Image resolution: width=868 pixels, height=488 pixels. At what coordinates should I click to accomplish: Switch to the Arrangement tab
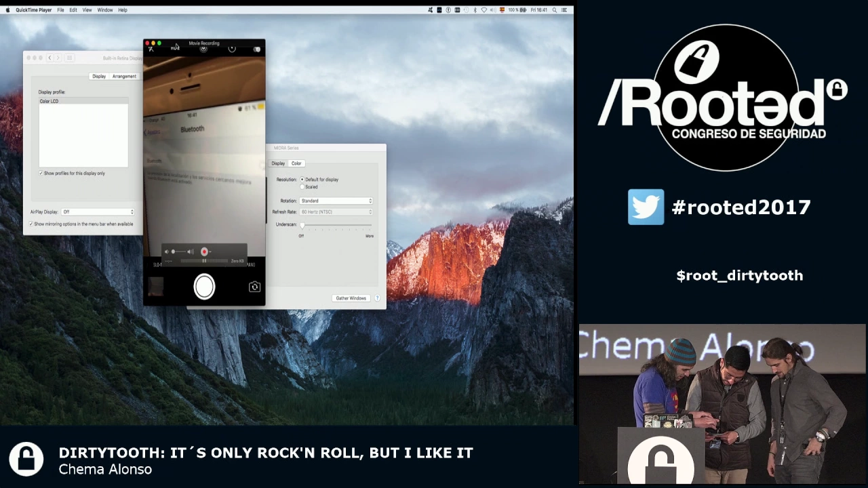coord(123,77)
